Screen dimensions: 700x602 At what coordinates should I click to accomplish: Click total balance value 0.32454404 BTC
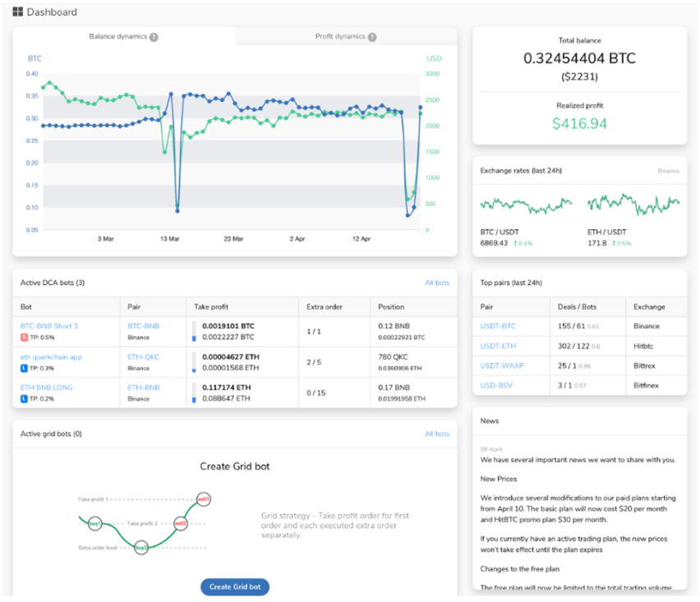click(579, 58)
